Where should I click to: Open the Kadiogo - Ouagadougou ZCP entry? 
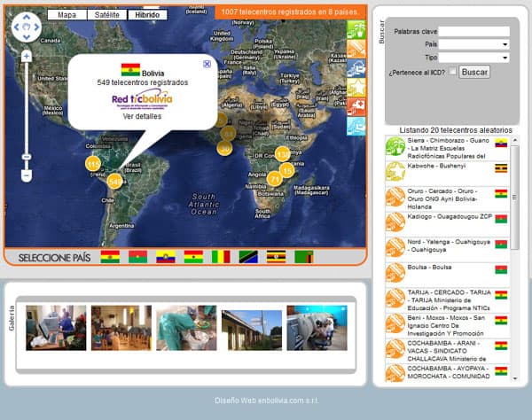coord(448,224)
